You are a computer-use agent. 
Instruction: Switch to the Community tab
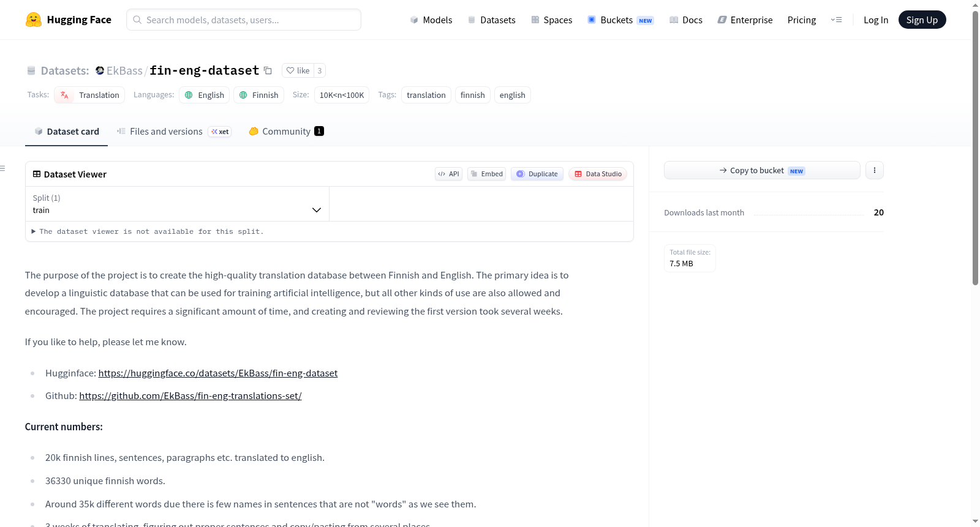286,131
